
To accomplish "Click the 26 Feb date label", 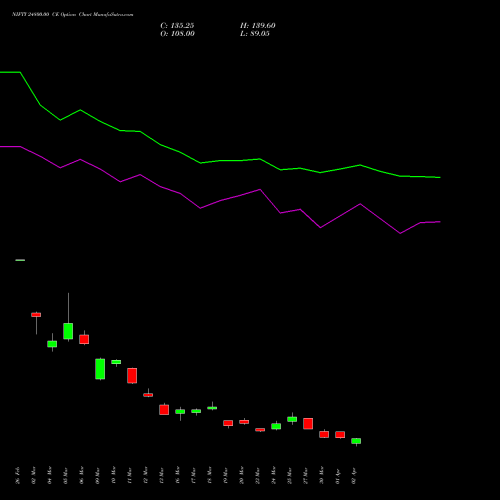I will click(18, 475).
